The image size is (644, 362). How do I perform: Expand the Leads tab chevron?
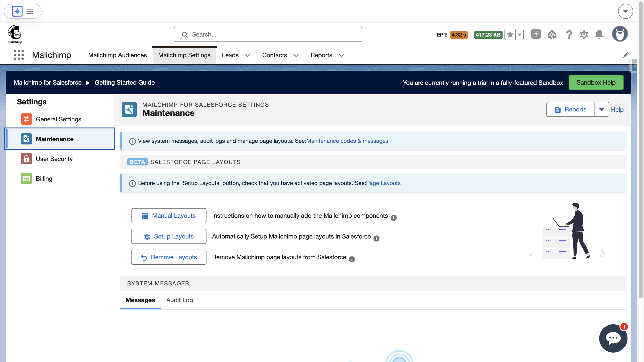click(248, 55)
